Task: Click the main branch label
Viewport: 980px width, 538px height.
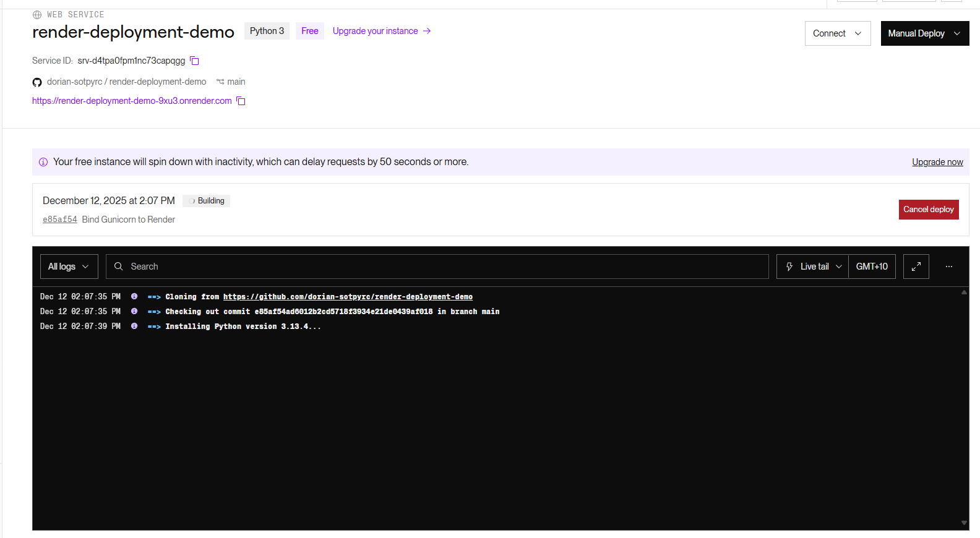Action: click(x=236, y=82)
